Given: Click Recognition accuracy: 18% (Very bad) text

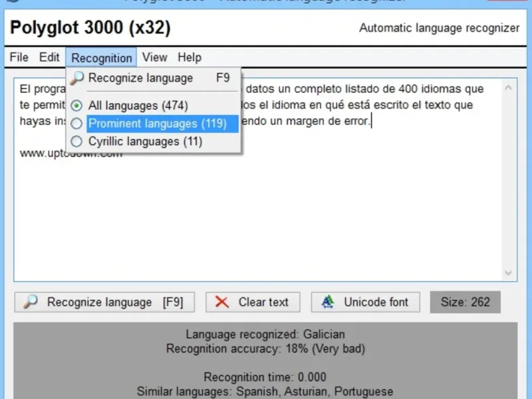Looking at the screenshot, I should [265, 348].
